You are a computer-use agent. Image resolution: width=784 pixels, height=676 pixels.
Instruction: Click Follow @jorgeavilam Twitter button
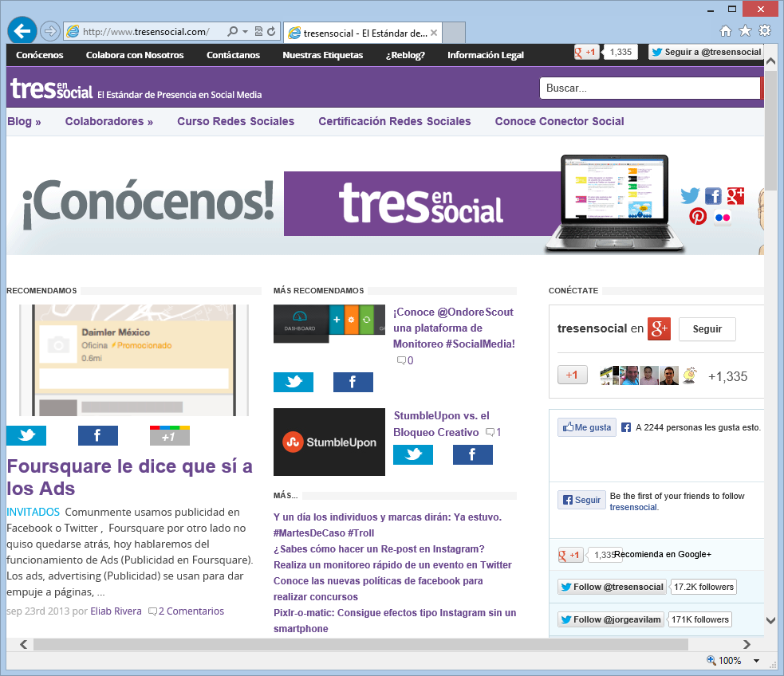610,619
